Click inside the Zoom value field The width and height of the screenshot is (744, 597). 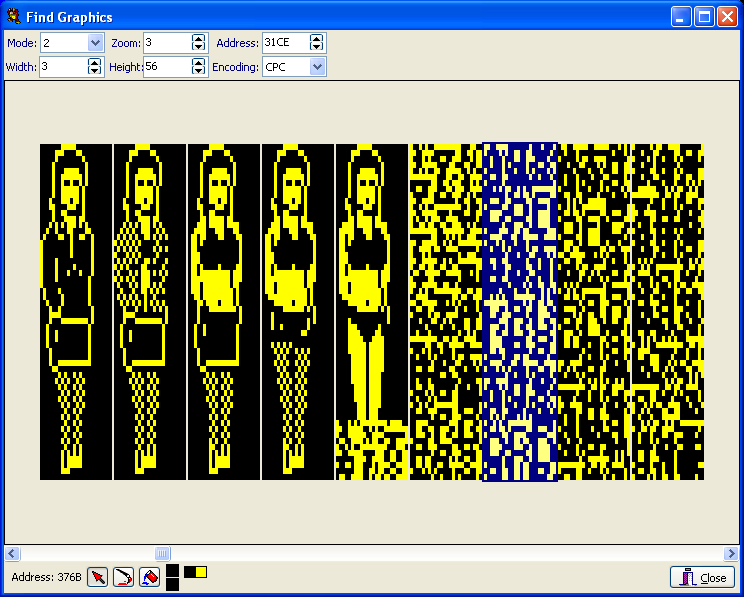[165, 43]
